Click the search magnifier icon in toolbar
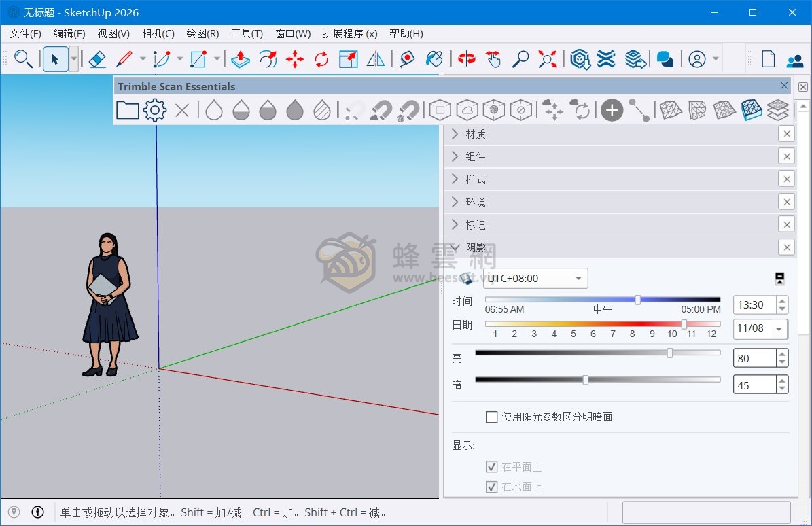This screenshot has width=812, height=526. point(23,59)
